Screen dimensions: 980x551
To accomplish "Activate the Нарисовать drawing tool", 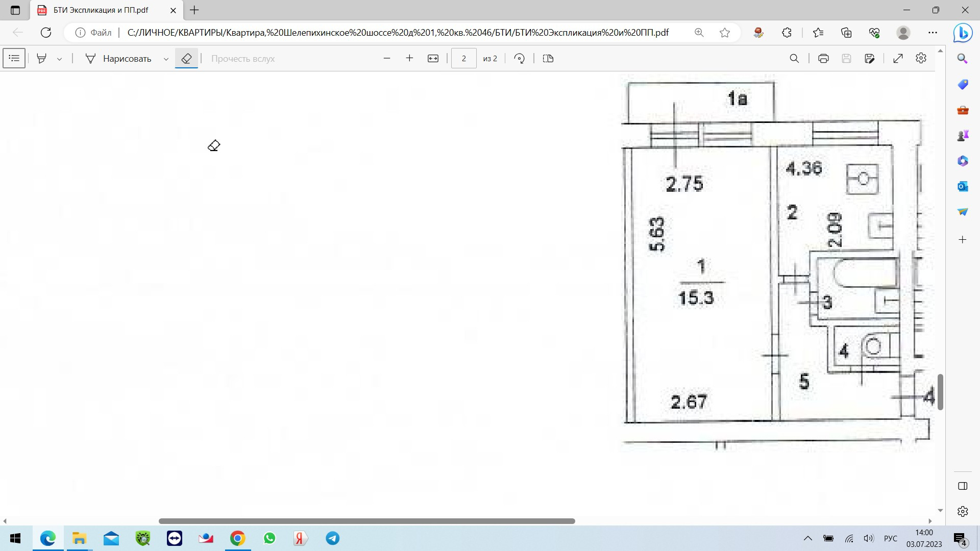I will [x=118, y=59].
